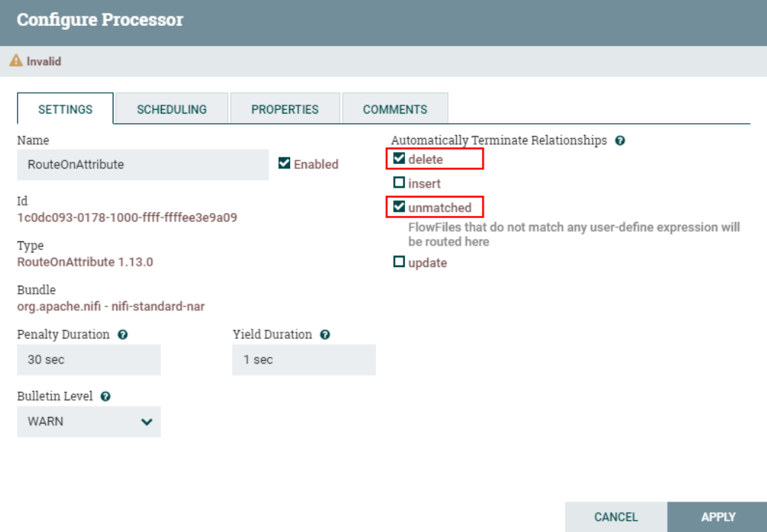The height and width of the screenshot is (532, 767).
Task: Open help icon for Automatically Terminate Relationships
Action: coord(620,140)
